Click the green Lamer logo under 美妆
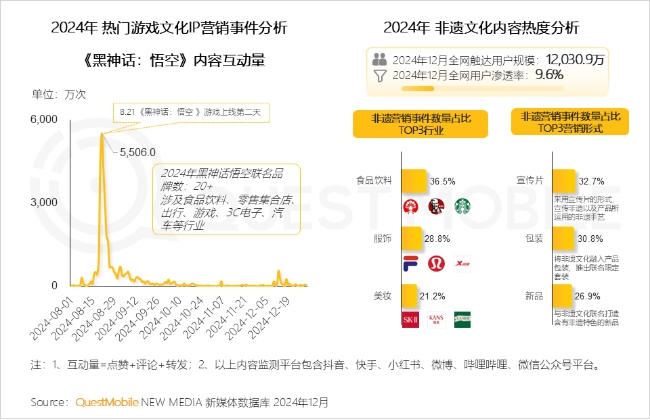 [462, 320]
